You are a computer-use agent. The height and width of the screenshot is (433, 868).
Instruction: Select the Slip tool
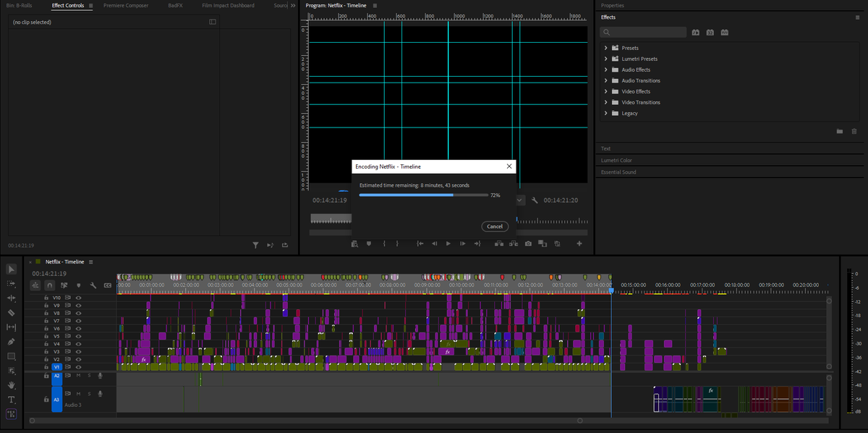coord(12,327)
